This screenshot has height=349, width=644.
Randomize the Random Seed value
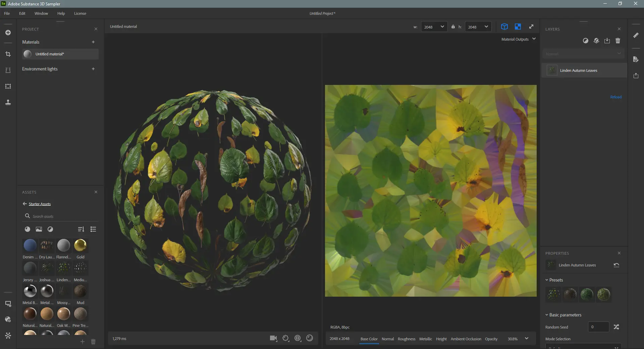pos(616,327)
